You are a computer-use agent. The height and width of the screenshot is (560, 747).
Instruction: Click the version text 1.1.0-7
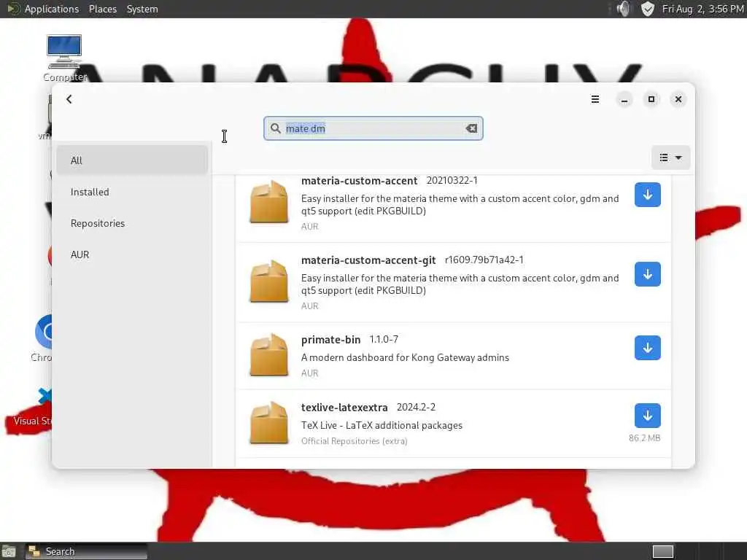click(x=384, y=340)
